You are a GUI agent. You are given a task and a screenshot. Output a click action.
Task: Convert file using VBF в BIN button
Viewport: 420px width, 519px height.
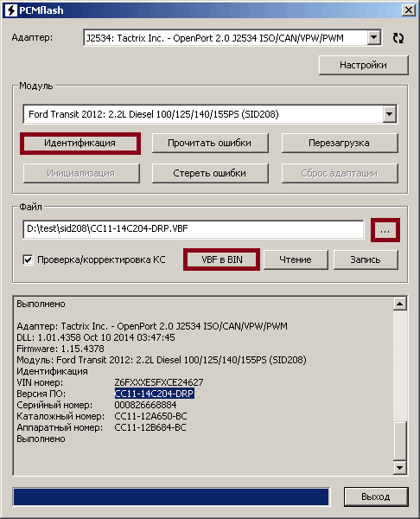point(221,259)
